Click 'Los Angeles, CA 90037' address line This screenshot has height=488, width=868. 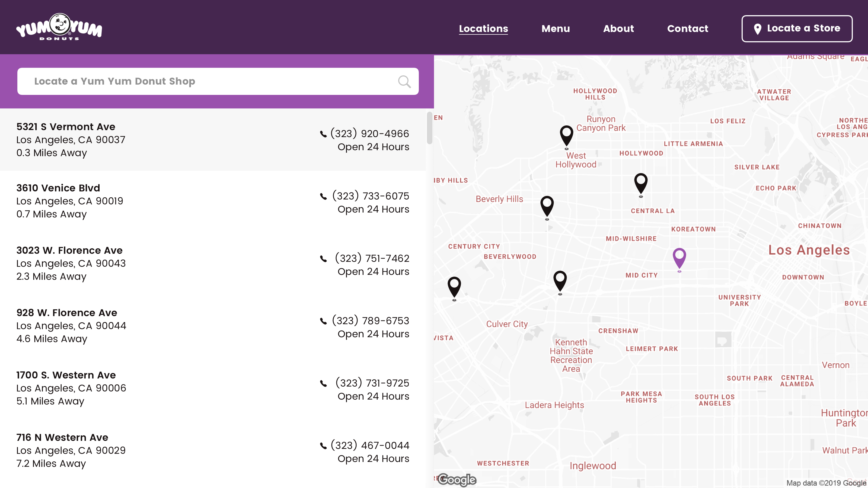tap(71, 140)
